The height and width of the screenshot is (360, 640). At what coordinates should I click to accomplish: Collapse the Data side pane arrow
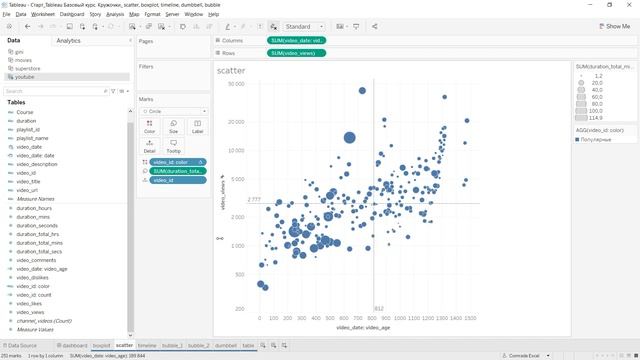[130, 40]
